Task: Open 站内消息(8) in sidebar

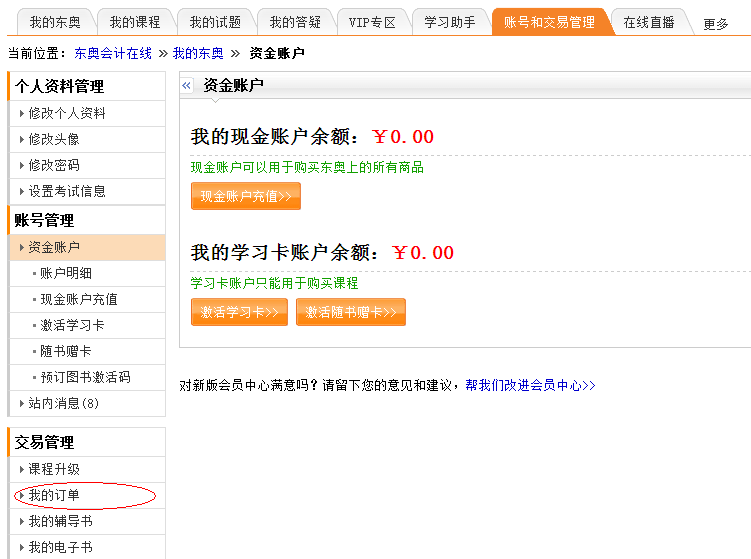Action: click(x=63, y=403)
